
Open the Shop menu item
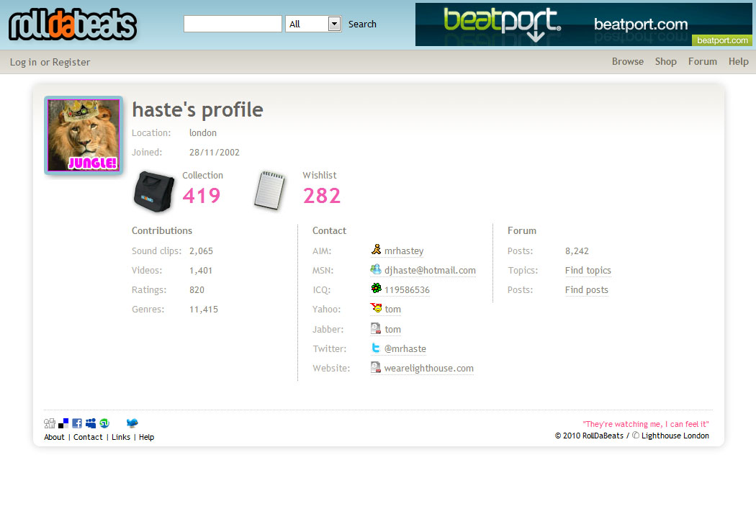coord(665,62)
